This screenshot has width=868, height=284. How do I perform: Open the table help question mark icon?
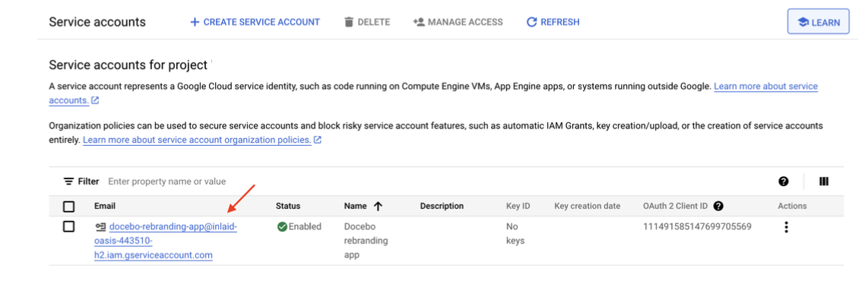pyautogui.click(x=784, y=181)
